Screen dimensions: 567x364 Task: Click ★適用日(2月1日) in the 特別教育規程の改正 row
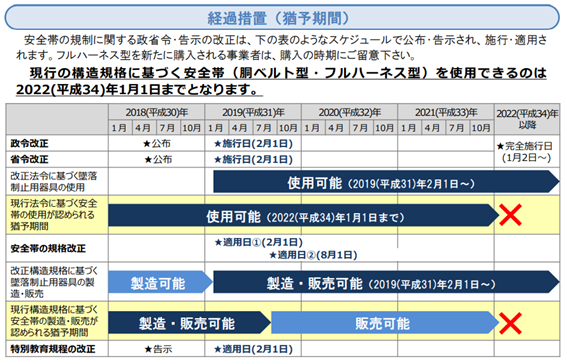253,349
